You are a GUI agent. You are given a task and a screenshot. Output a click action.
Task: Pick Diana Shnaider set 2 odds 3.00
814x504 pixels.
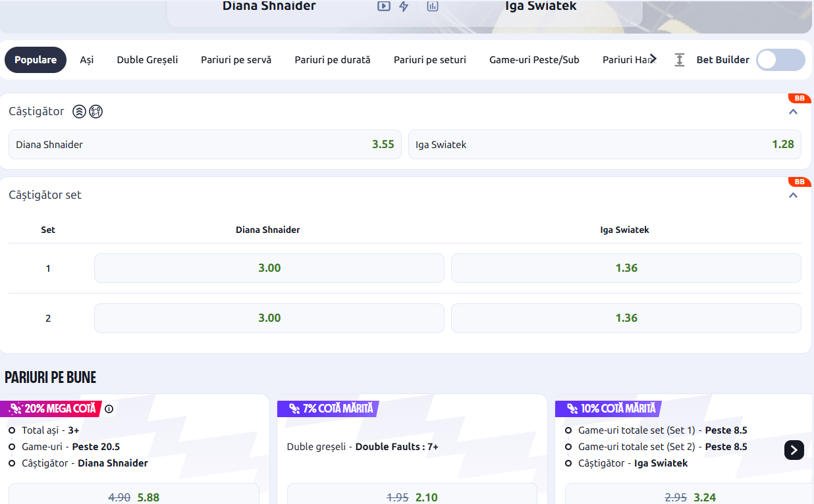tap(269, 318)
